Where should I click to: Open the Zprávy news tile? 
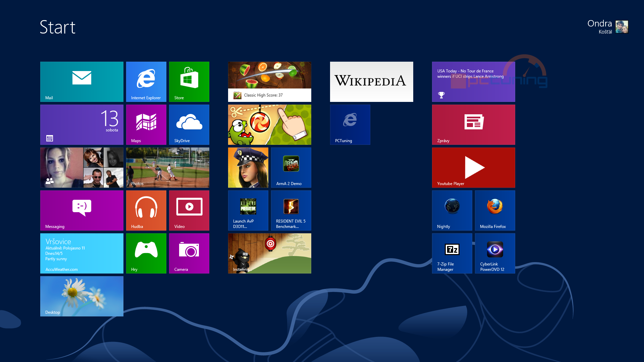pos(474,125)
